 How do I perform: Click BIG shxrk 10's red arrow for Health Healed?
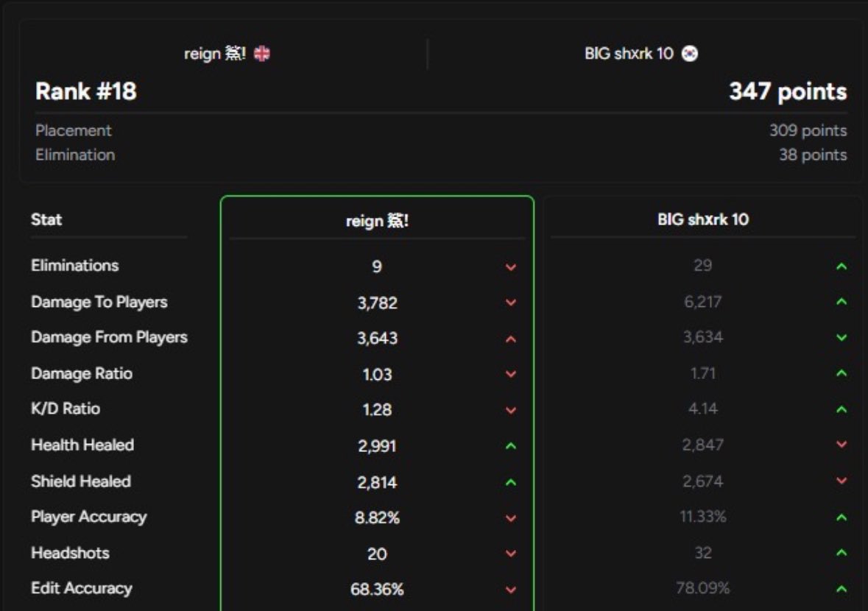pos(841,445)
